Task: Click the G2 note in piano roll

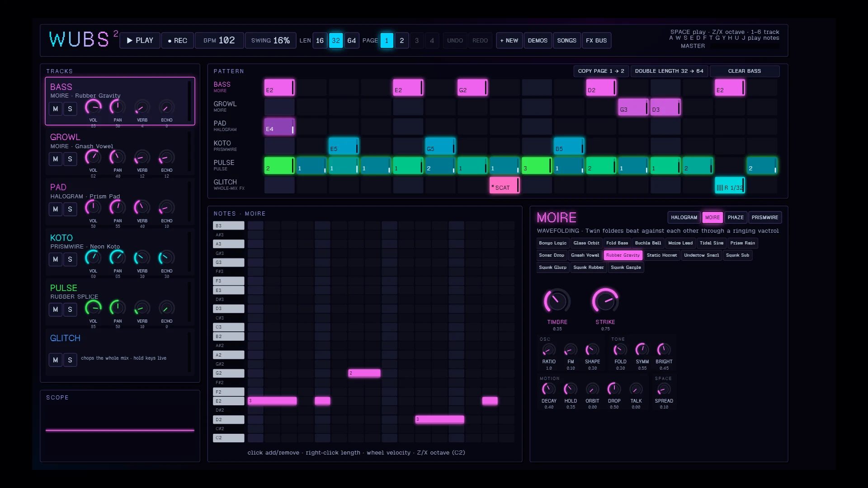Action: click(364, 373)
